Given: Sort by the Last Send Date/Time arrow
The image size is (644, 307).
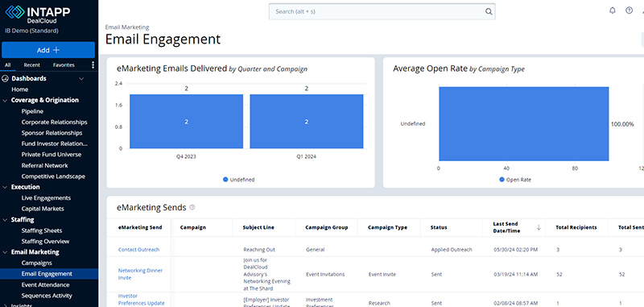Looking at the screenshot, I should 539,227.
